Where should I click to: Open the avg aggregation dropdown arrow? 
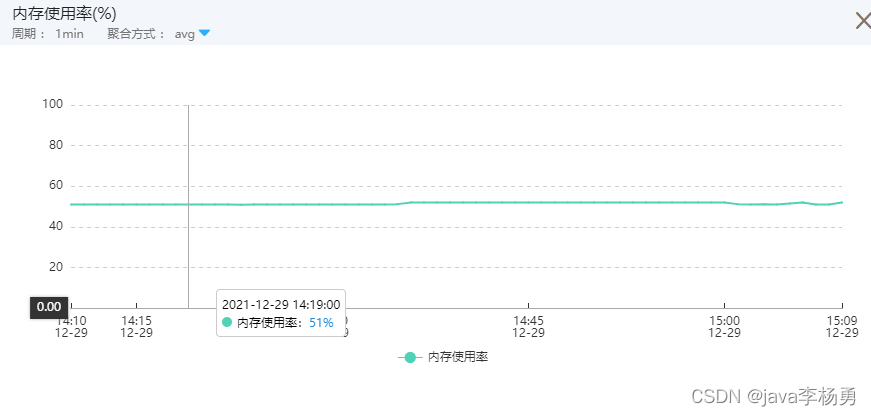click(x=204, y=33)
